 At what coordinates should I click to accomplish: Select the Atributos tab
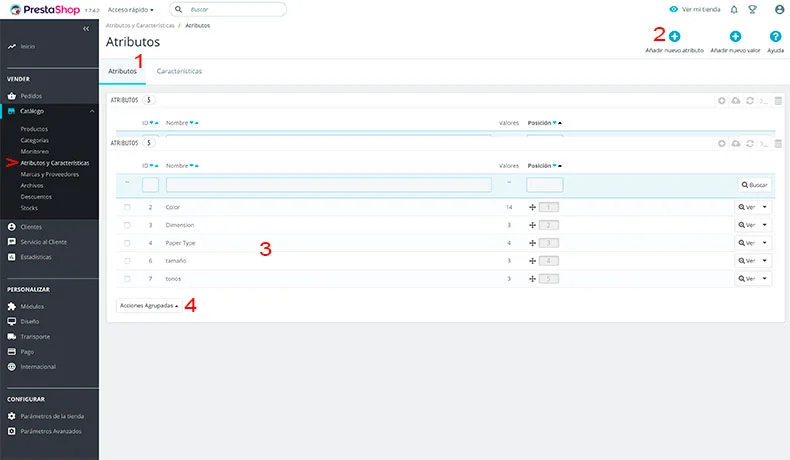click(x=122, y=72)
